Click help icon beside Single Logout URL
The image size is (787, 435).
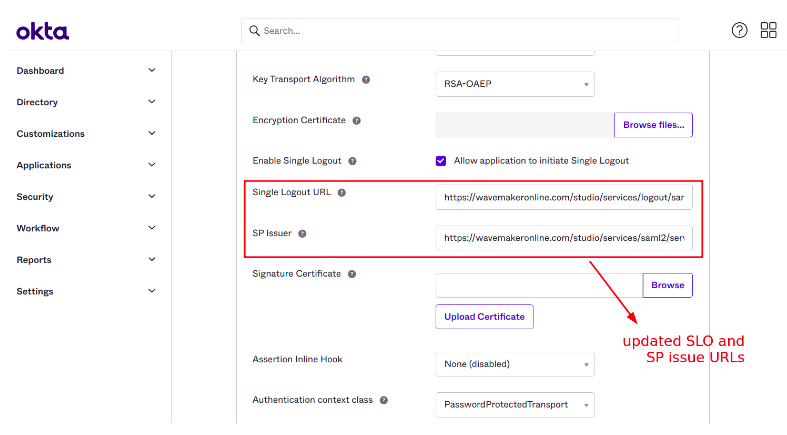(x=342, y=193)
